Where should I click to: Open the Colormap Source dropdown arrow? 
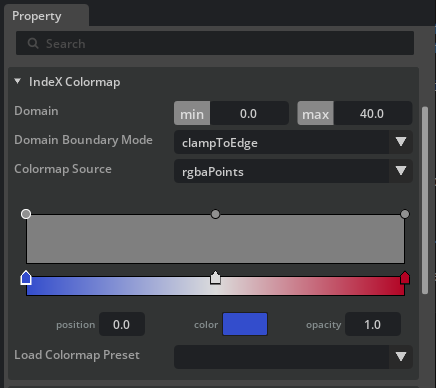[401, 171]
